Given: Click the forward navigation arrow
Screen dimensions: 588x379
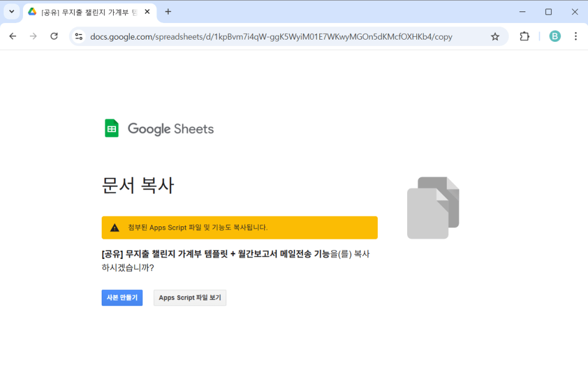Looking at the screenshot, I should pos(33,37).
